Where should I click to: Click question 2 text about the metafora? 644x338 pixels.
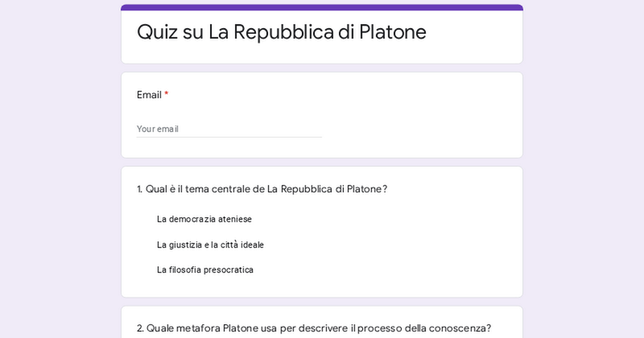pyautogui.click(x=314, y=328)
